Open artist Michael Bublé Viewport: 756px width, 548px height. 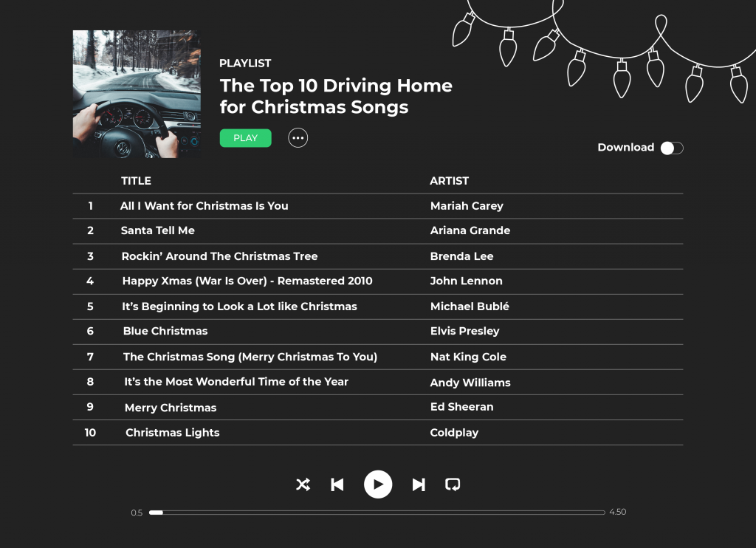(470, 306)
